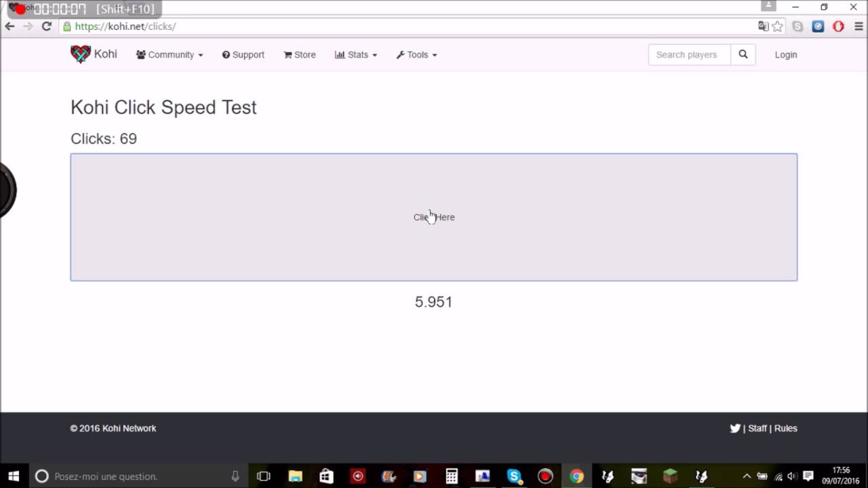Show hidden system tray icons
The image size is (868, 488).
point(747,476)
